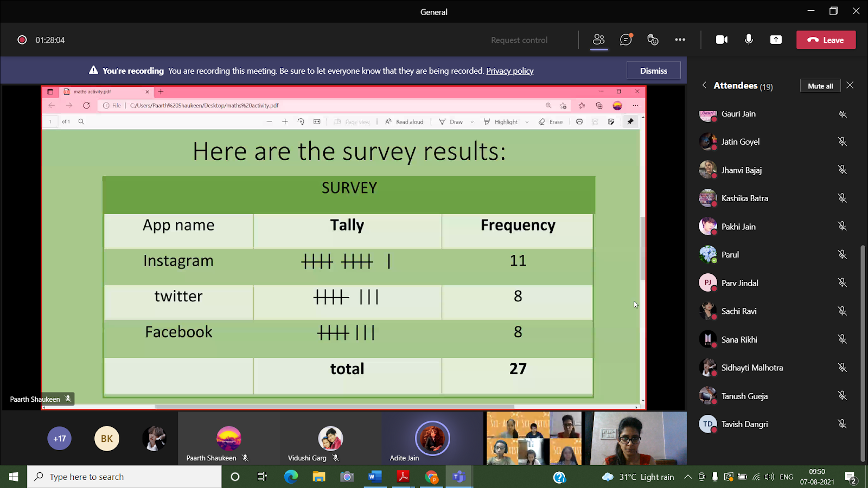Click the PDF pin toolbar icon
The width and height of the screenshot is (868, 488).
click(630, 121)
